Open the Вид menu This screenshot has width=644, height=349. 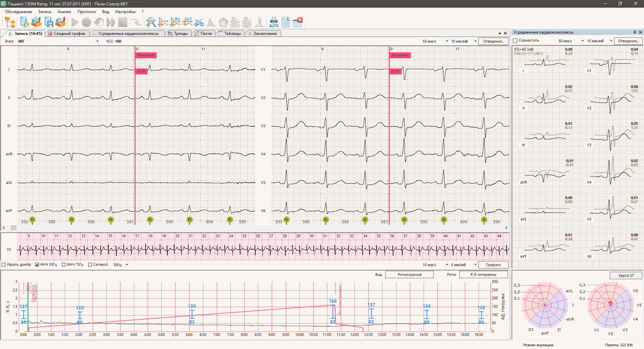(106, 12)
